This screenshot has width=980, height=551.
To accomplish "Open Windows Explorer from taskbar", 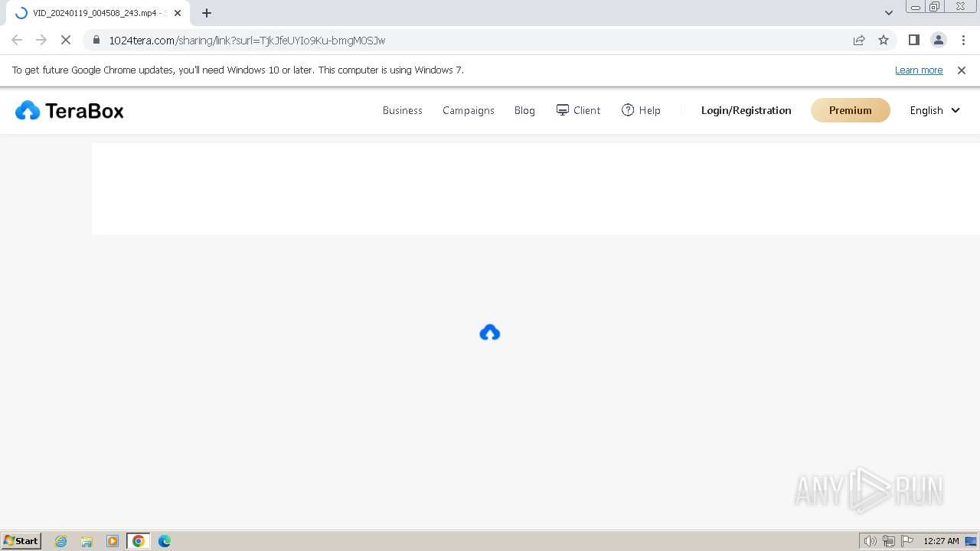I will click(x=87, y=541).
